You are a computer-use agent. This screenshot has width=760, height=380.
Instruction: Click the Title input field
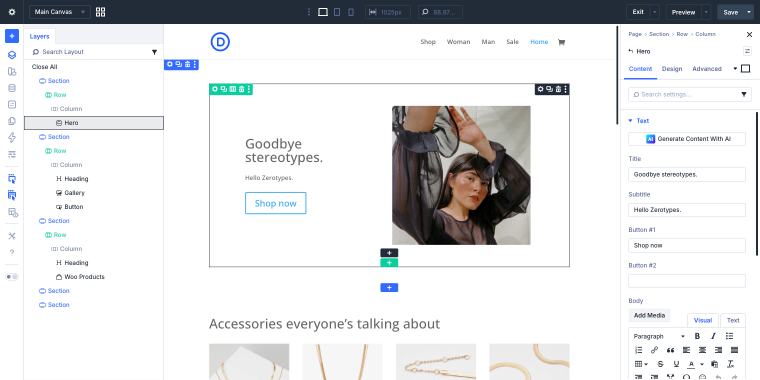point(687,174)
